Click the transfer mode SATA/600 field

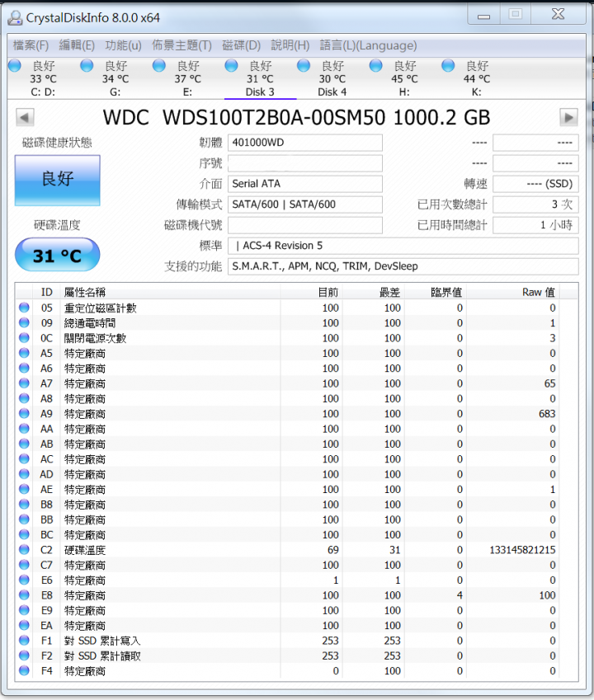coord(305,204)
